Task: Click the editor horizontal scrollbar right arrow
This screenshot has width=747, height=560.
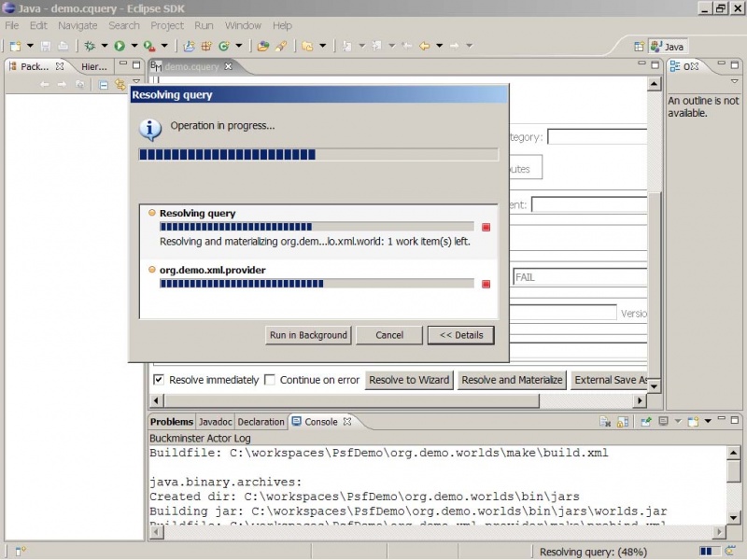Action: [x=640, y=400]
